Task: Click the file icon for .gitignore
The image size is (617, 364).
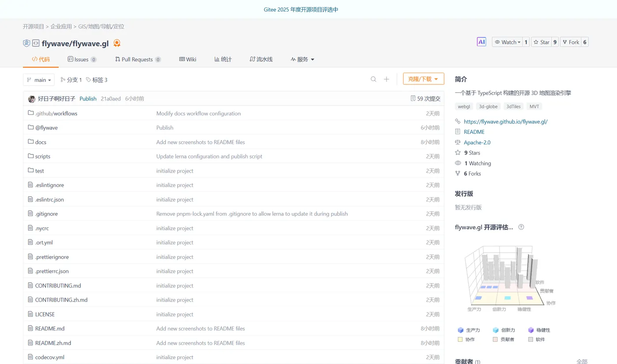Action: [x=31, y=213]
